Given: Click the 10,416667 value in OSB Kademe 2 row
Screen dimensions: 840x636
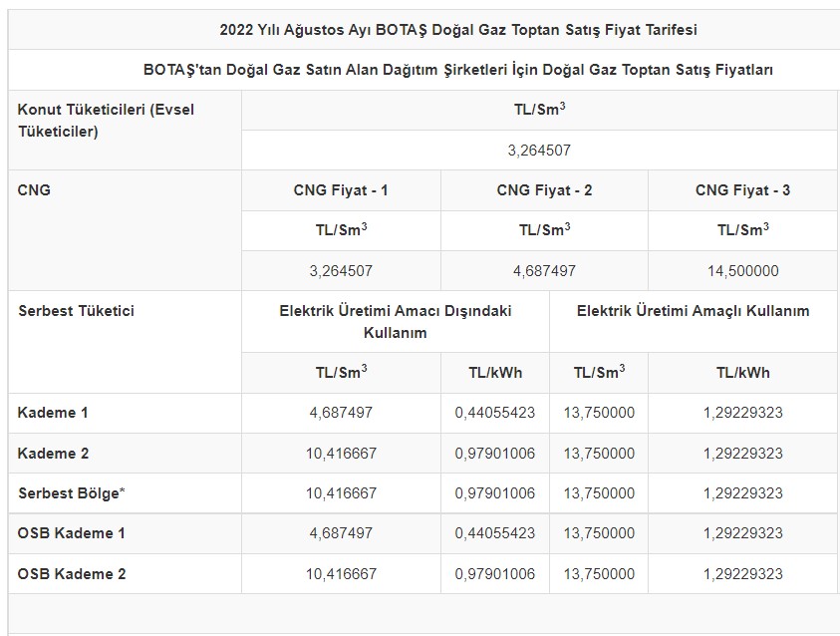Looking at the screenshot, I should (x=341, y=574).
